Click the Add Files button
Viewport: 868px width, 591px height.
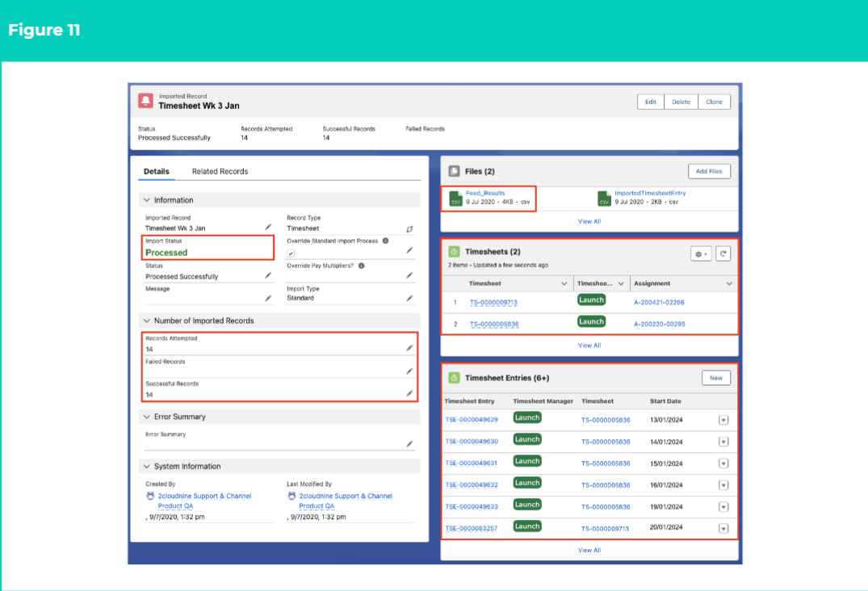pyautogui.click(x=709, y=171)
